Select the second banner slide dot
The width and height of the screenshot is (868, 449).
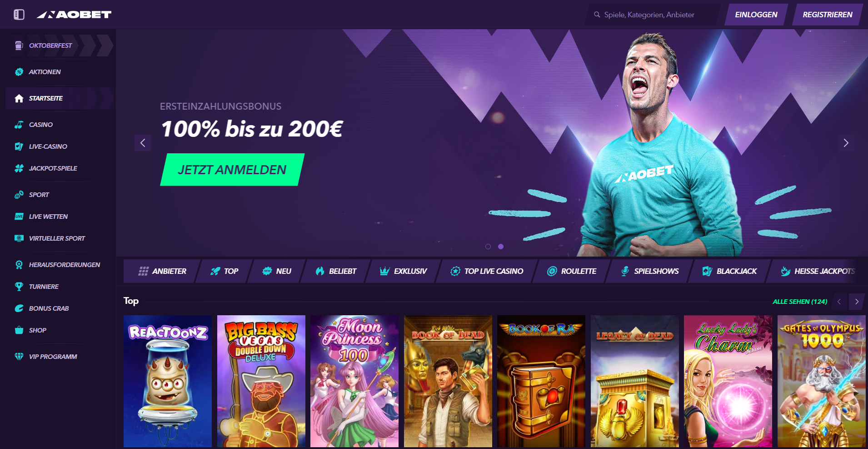(x=501, y=247)
